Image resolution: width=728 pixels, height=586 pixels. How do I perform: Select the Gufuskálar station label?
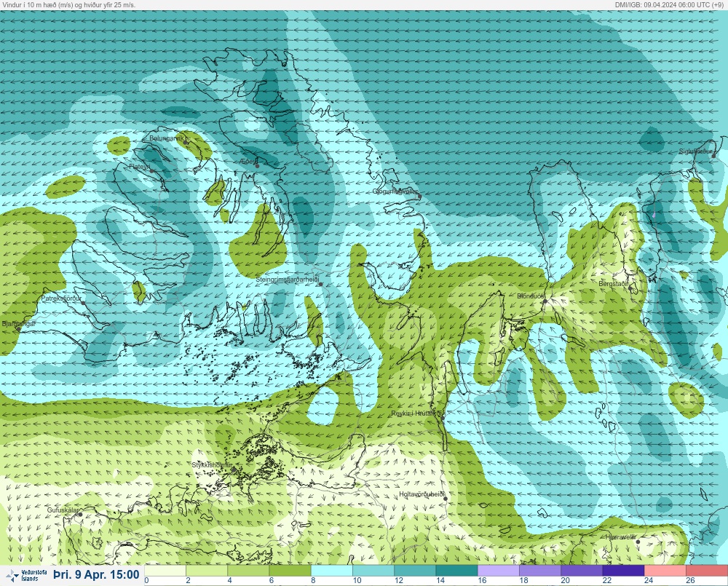63,510
